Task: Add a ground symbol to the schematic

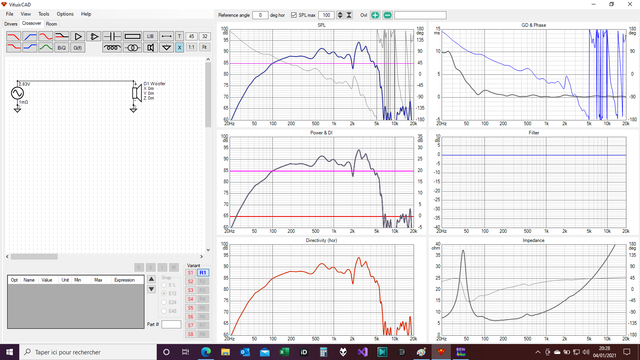Action: (x=166, y=47)
